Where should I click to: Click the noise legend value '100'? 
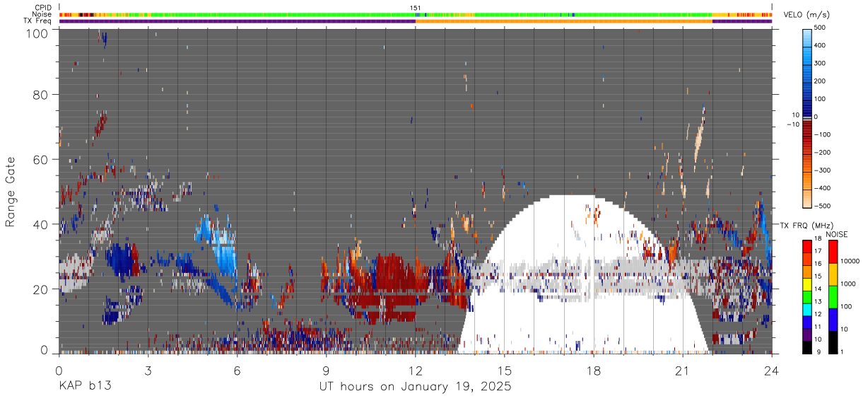(845, 306)
